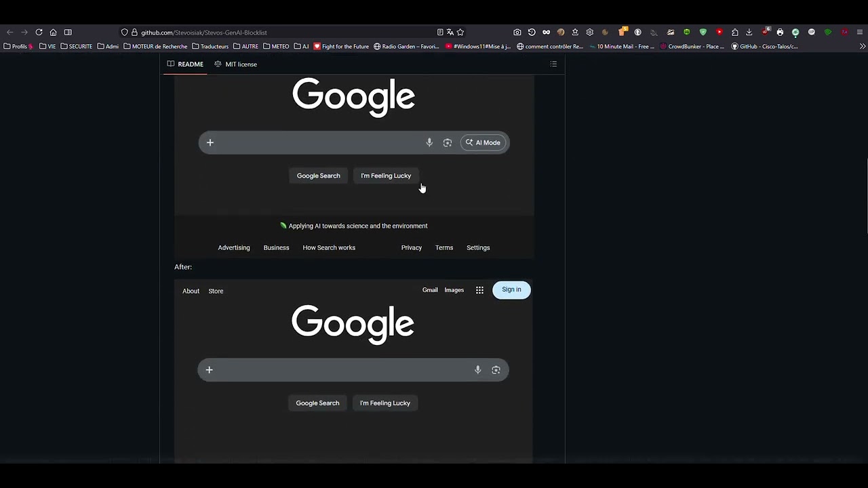The image size is (868, 488).
Task: Click the forward navigation arrow
Action: point(24,32)
